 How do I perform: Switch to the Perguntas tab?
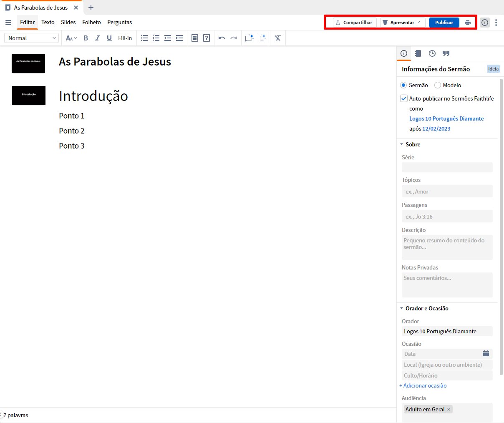[x=120, y=23]
